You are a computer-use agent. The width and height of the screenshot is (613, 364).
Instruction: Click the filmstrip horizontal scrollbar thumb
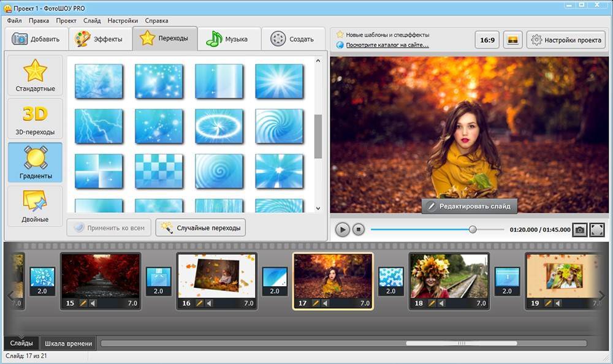click(462, 343)
